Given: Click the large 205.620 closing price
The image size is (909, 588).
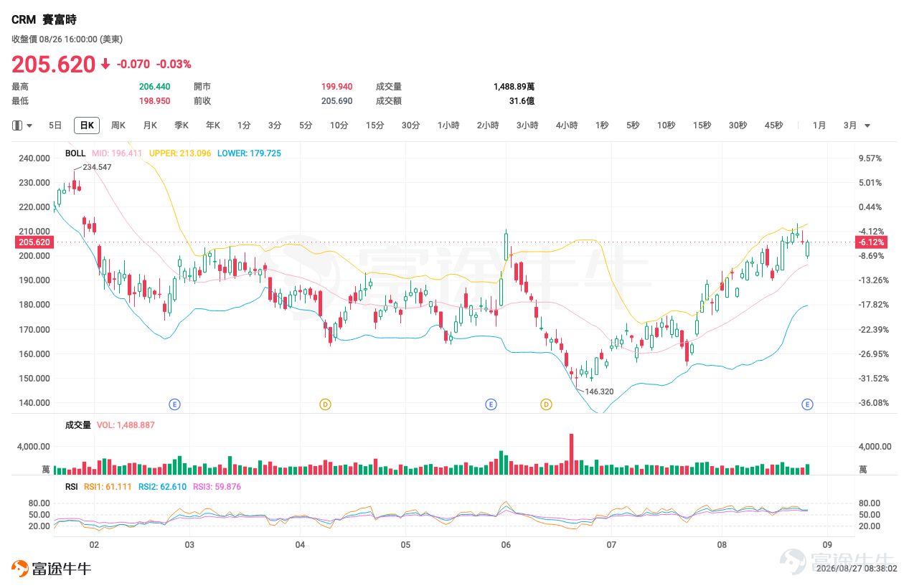Looking at the screenshot, I should [x=53, y=64].
